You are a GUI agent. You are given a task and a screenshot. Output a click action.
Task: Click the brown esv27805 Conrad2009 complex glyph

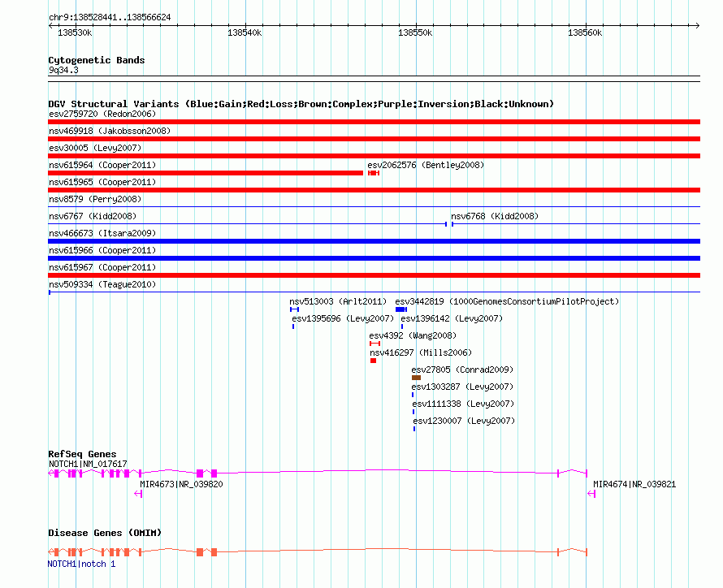[416, 378]
